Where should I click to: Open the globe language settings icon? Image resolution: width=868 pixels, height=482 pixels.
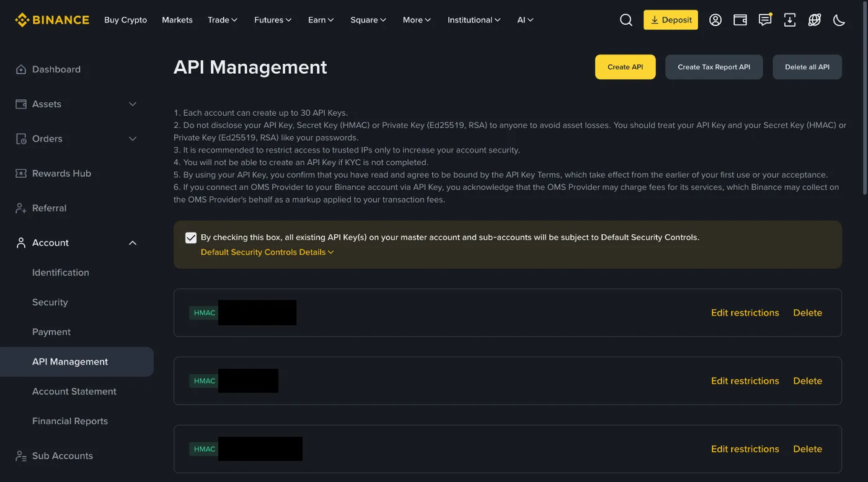(815, 20)
